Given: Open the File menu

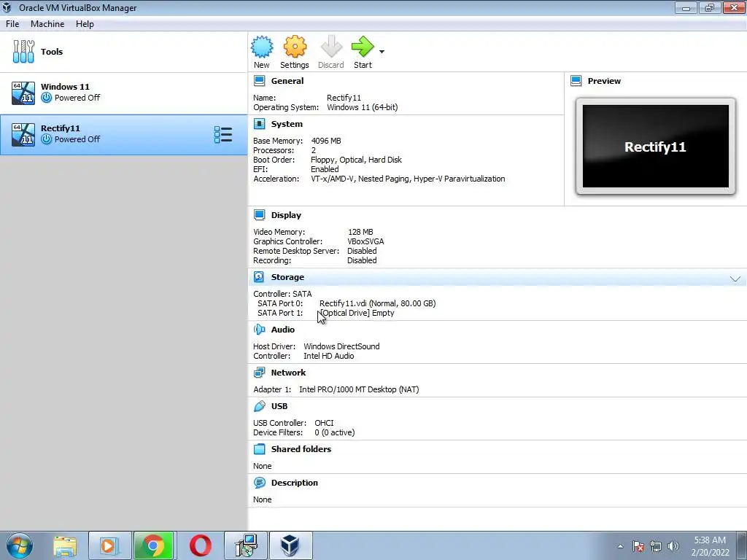Looking at the screenshot, I should click(12, 24).
